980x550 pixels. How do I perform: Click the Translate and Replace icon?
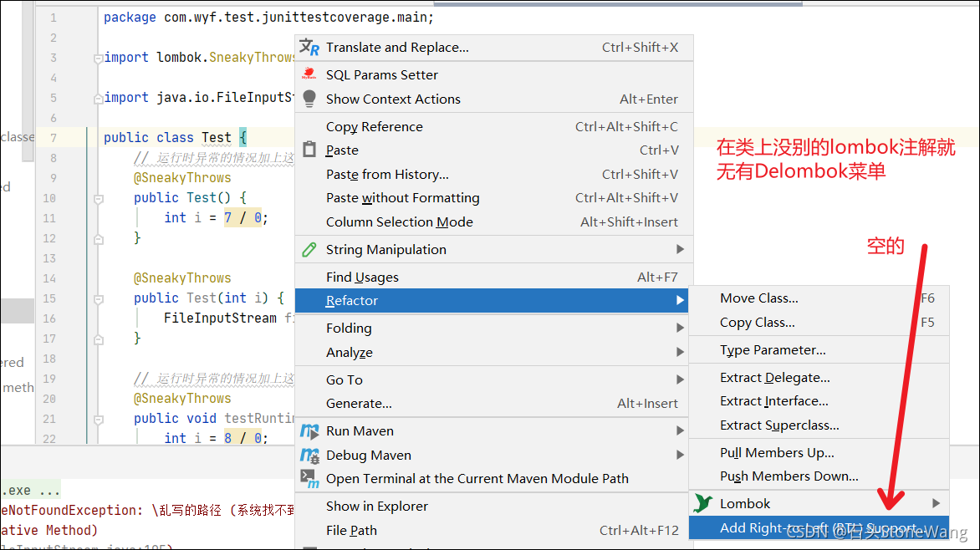pos(309,47)
